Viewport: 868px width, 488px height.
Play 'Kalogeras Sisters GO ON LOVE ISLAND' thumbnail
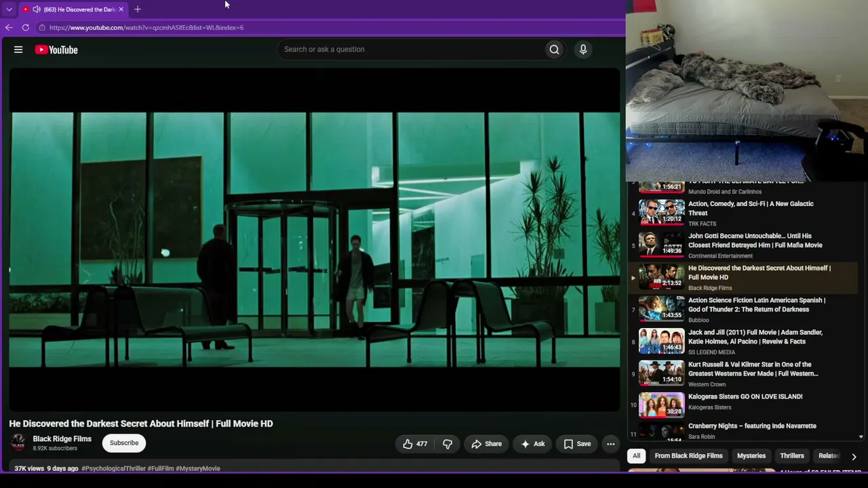tap(661, 405)
